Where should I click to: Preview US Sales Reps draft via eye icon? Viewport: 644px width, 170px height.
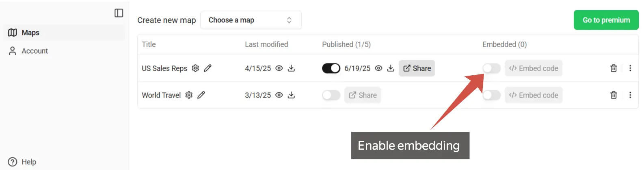coord(279,68)
